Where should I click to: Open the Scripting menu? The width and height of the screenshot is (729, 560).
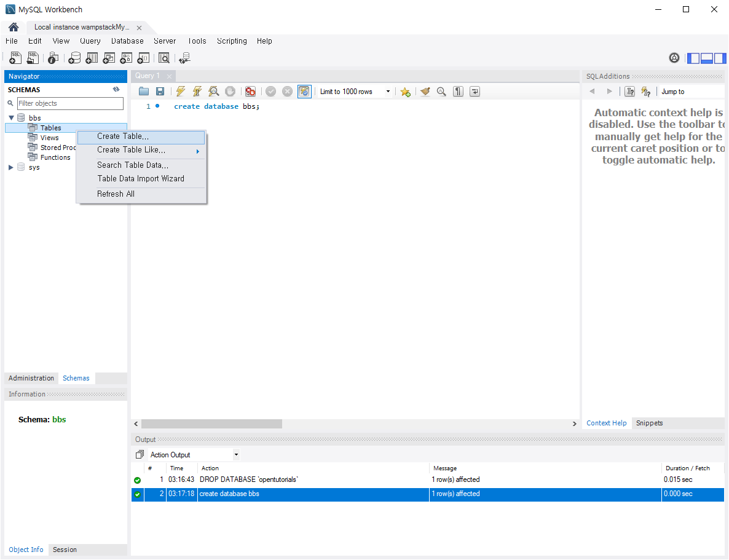(x=232, y=41)
